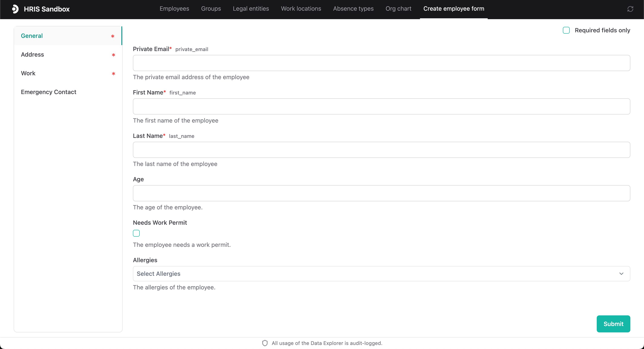The image size is (644, 349).
Task: Focus the First Name input field
Action: [381, 106]
